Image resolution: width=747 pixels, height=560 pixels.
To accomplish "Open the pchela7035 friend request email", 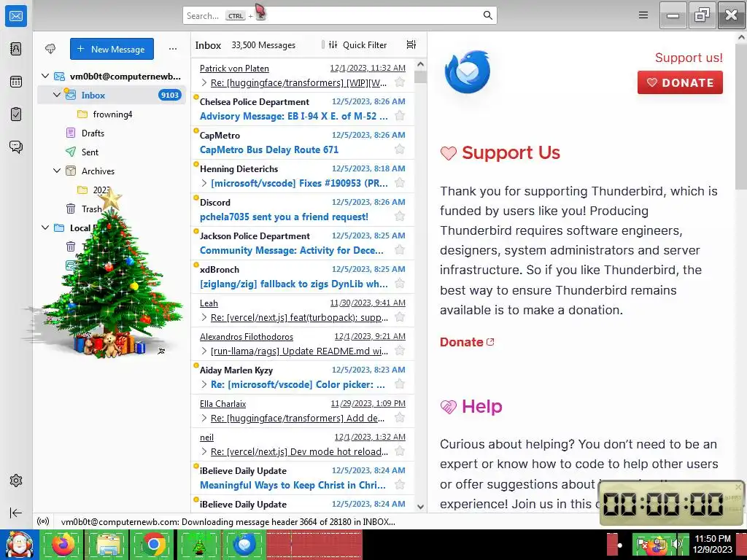I will pyautogui.click(x=303, y=209).
